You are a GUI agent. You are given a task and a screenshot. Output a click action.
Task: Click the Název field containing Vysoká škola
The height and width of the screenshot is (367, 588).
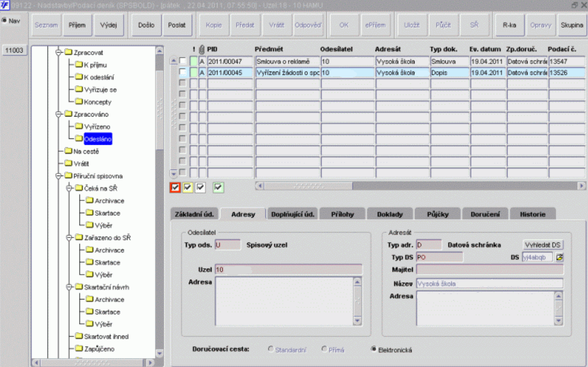pos(490,284)
